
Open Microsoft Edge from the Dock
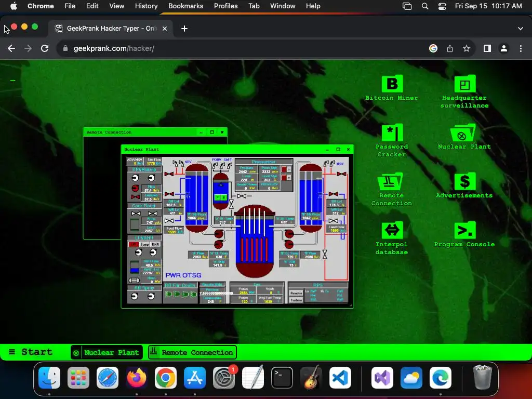441,378
